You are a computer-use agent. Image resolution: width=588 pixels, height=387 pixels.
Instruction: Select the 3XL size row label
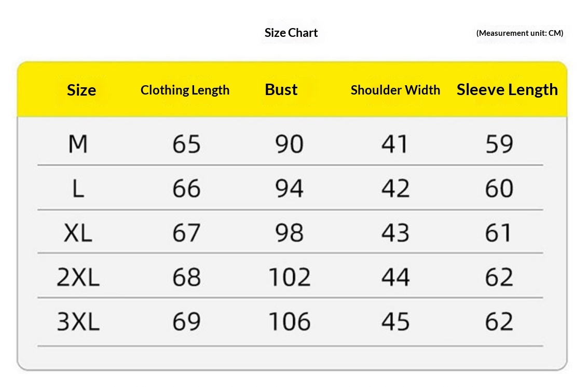pos(78,322)
